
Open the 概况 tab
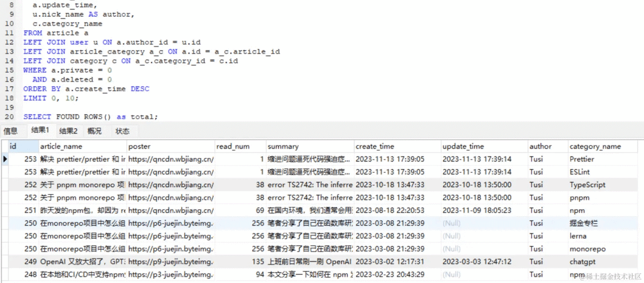coord(94,131)
